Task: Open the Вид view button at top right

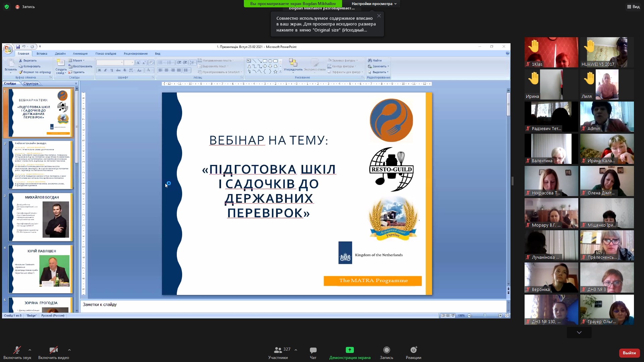Action: [x=633, y=6]
